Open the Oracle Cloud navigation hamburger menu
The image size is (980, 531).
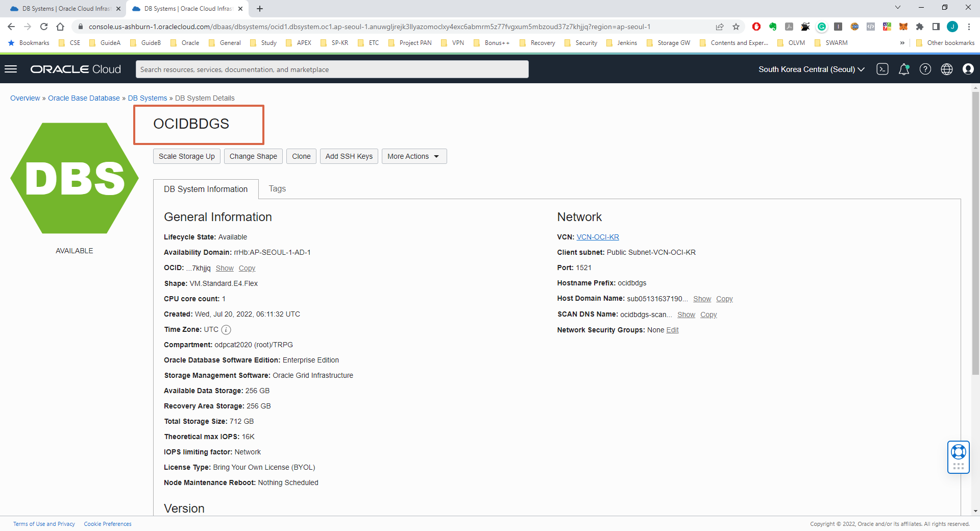click(x=11, y=69)
